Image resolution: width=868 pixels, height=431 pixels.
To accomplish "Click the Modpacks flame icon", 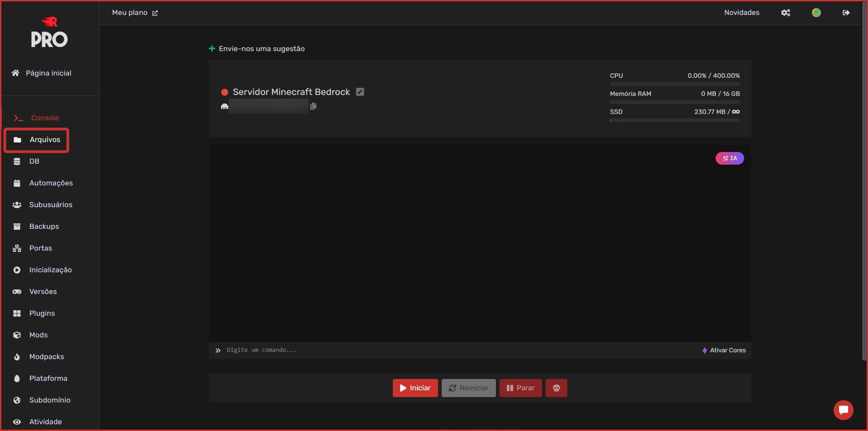I will coord(17,357).
